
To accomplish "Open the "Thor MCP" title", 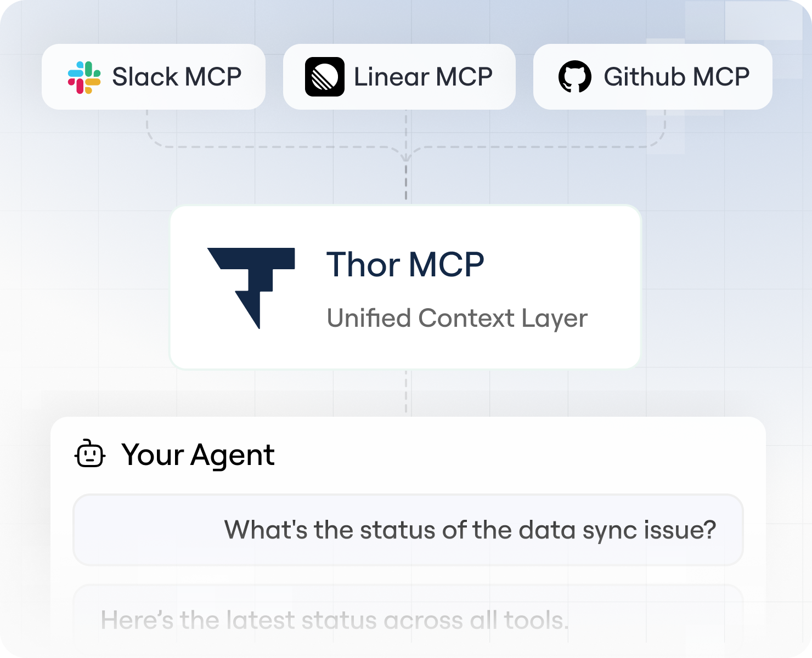I will [x=405, y=264].
